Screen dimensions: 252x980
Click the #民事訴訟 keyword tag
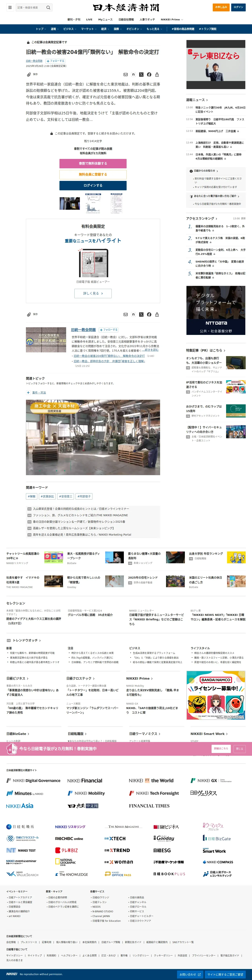coord(47,496)
